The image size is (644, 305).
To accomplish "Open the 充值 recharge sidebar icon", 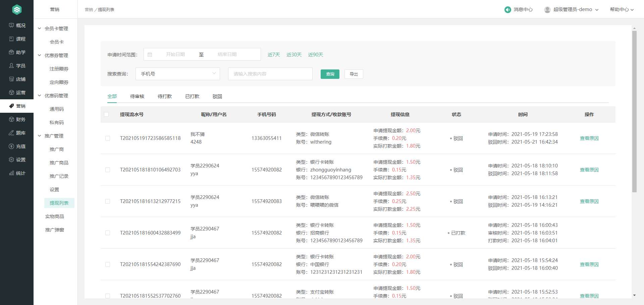I will (x=11, y=146).
